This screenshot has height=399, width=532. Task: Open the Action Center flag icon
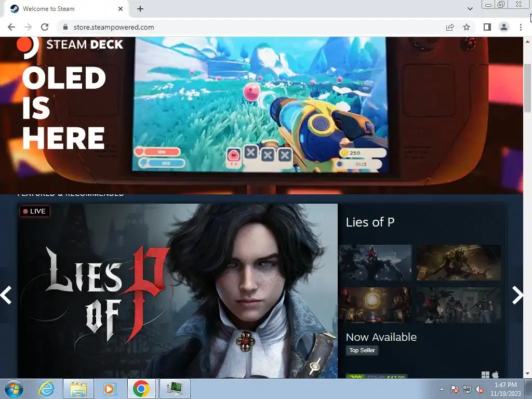click(x=454, y=389)
